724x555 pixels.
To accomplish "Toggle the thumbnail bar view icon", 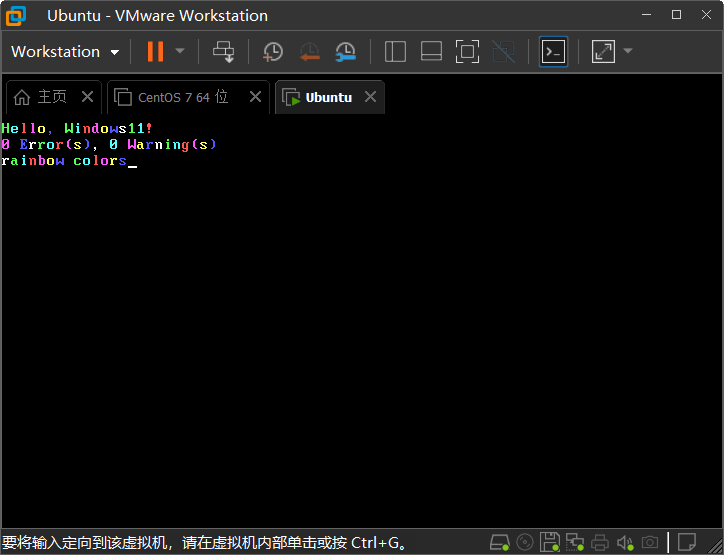I will 431,51.
